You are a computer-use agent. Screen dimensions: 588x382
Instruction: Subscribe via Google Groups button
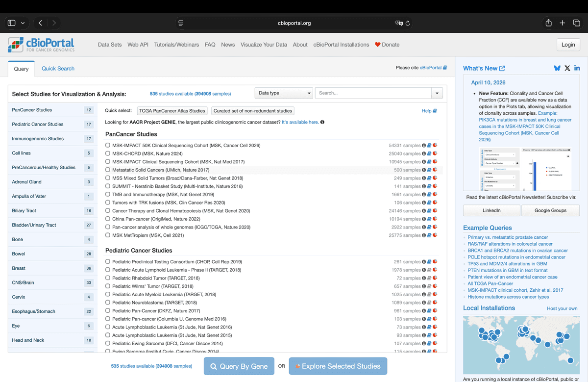pos(550,210)
